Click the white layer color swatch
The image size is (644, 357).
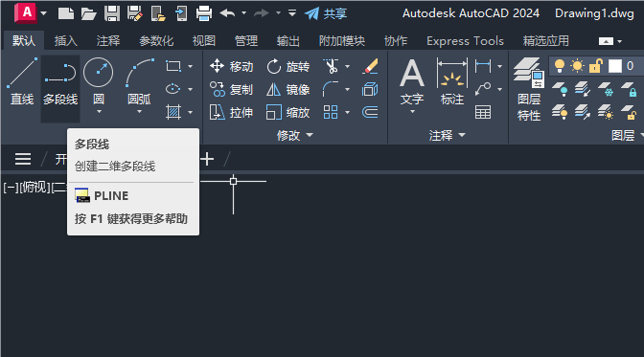615,66
